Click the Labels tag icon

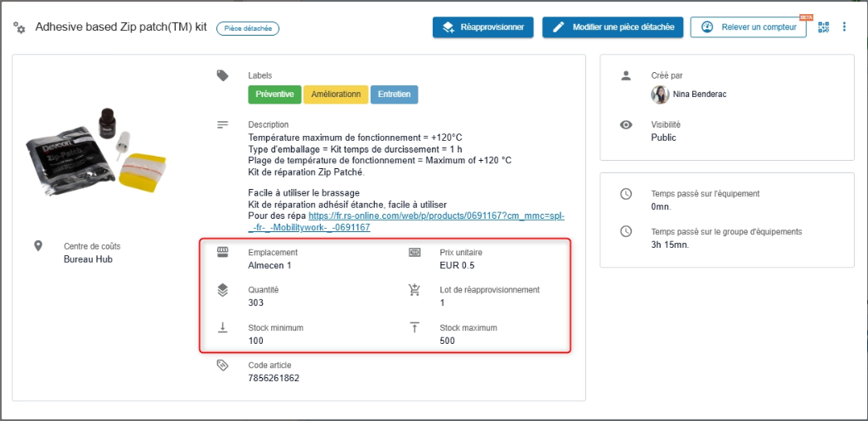pos(222,75)
